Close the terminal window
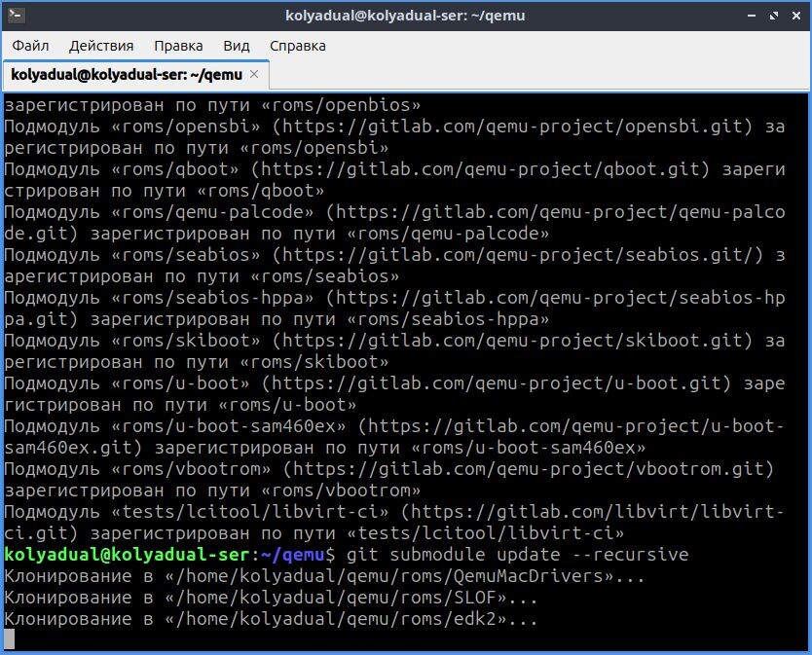The width and height of the screenshot is (812, 655). (x=796, y=16)
